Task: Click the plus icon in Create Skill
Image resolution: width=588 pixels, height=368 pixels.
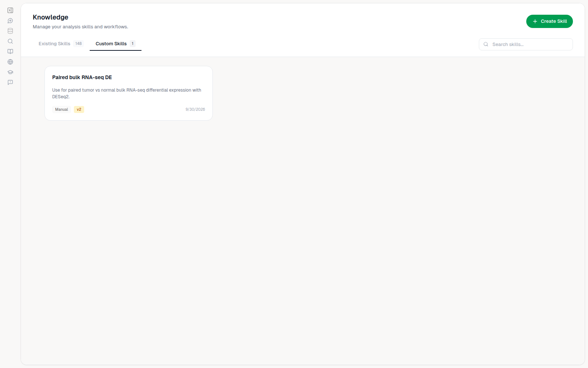Action: (x=535, y=21)
